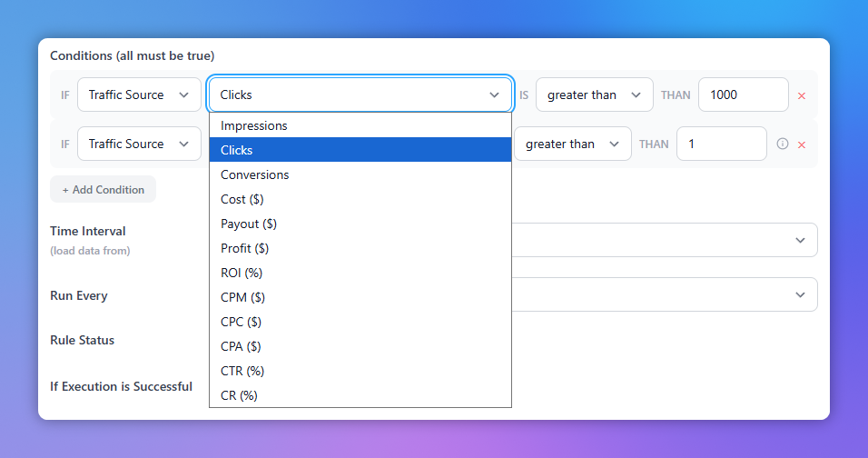Select the highlighted Clicks option
868x458 pixels.
(360, 150)
